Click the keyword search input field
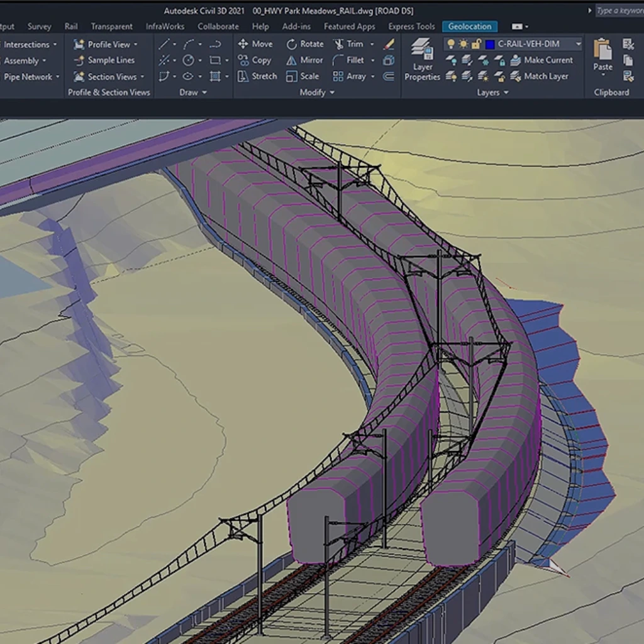644x644 pixels. click(x=619, y=11)
